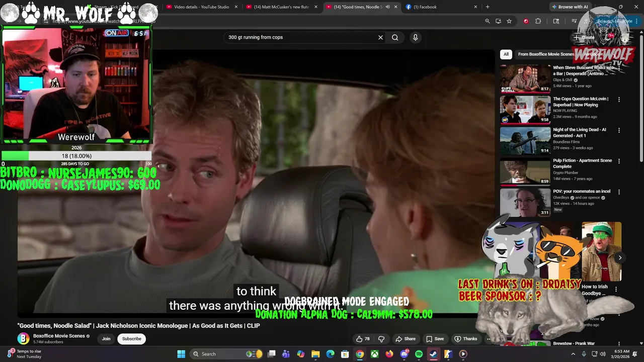Open Copilot from the taskbar

click(301, 354)
